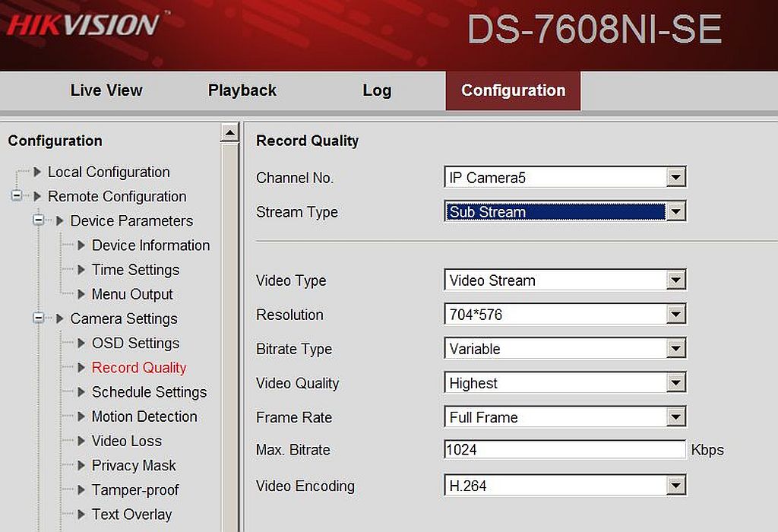The height and width of the screenshot is (532, 778).
Task: Switch to the Live View tab
Action: [106, 90]
